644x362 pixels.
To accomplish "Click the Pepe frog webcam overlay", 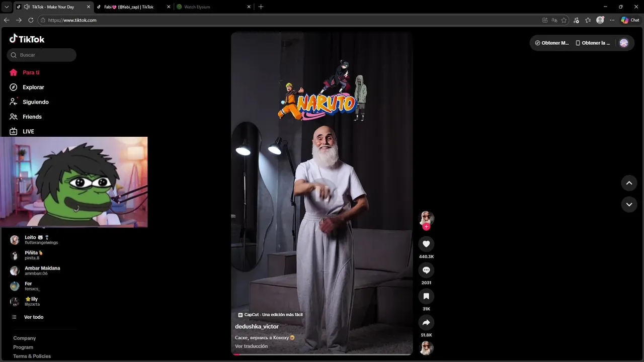I will click(x=74, y=182).
